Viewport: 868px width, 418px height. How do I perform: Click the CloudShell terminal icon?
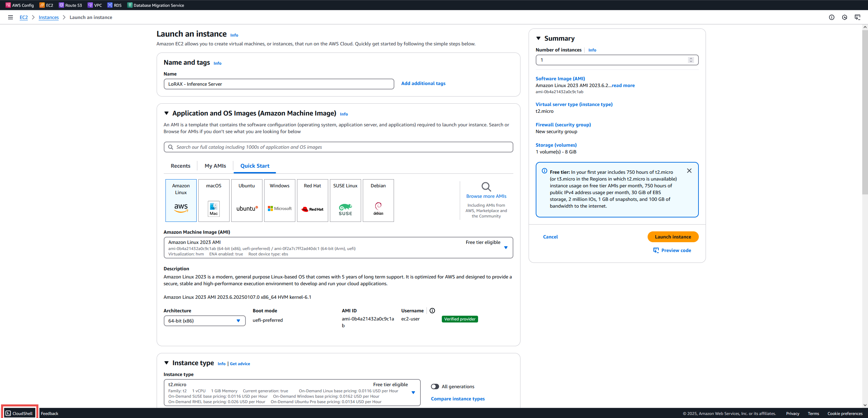pyautogui.click(x=8, y=413)
